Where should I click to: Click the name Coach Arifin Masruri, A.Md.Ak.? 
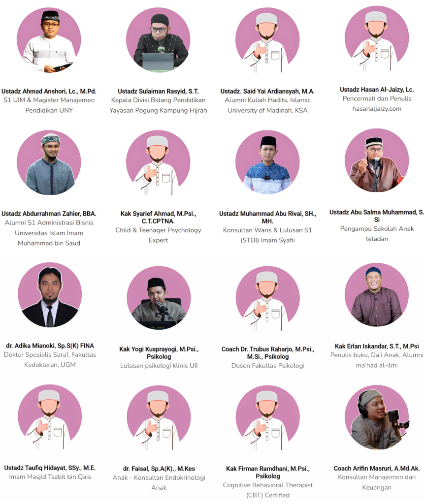point(377,469)
